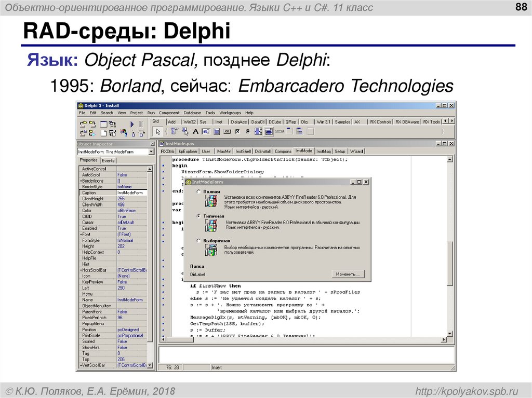Viewport: 532px width, 398px height.
Task: Click the Help contents question mark icon
Action: (124, 133)
